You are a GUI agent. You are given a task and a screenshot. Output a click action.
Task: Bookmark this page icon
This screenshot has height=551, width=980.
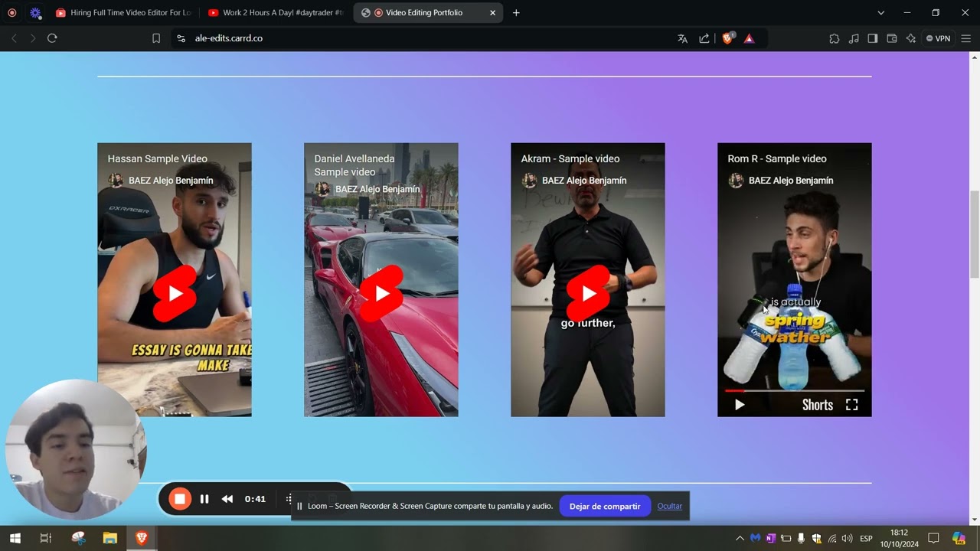[156, 38]
